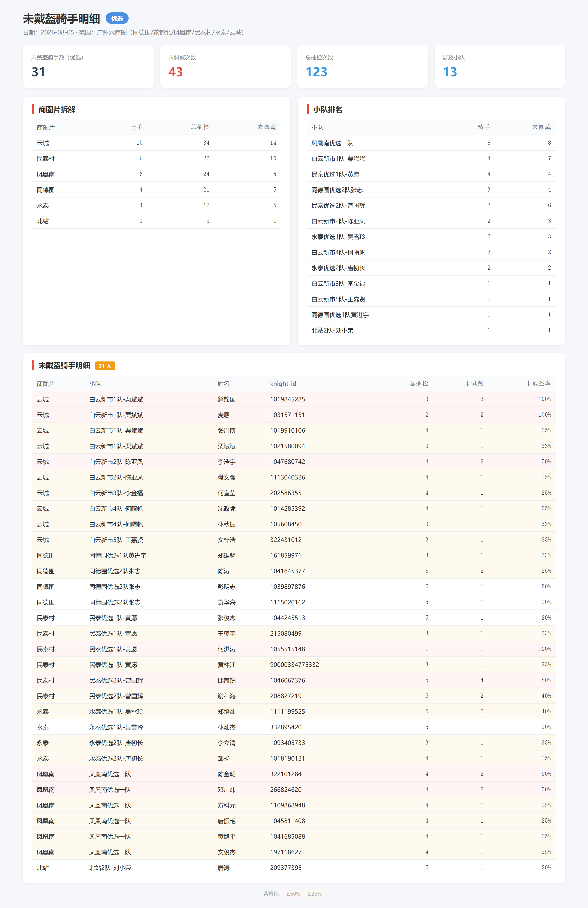Select the 北站 row in 商圈片拆解 table
Screen dimensions: 588x908
point(156,221)
